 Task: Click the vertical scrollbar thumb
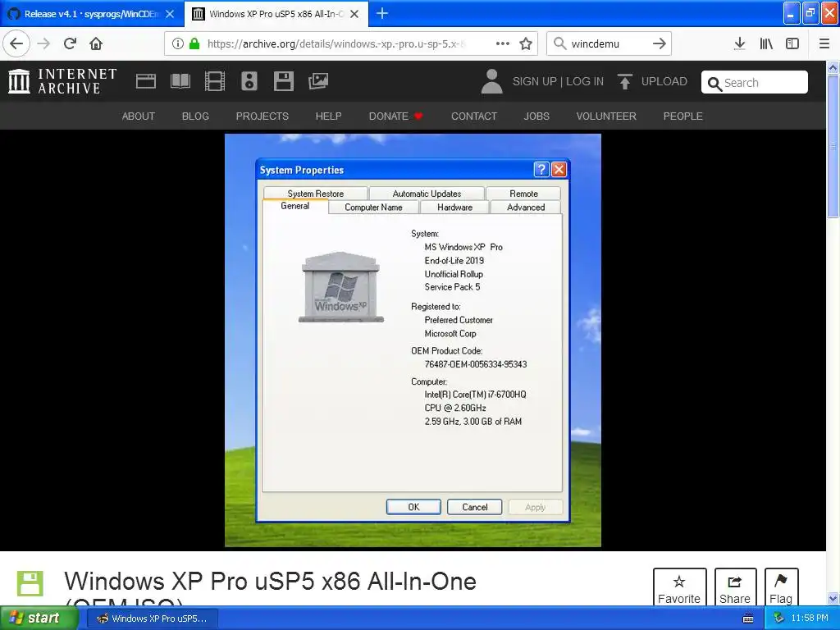pyautogui.click(x=833, y=146)
